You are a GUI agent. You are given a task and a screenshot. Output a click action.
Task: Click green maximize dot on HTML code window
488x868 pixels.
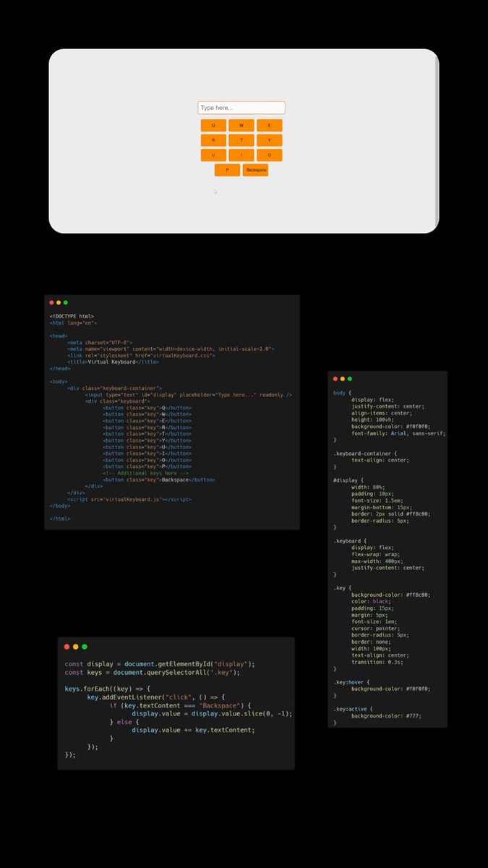point(66,302)
